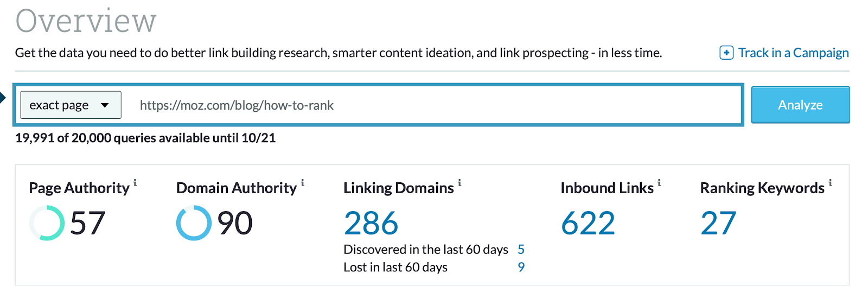Open the Linking Domains info tooltip icon
The image size is (868, 299).
459,183
